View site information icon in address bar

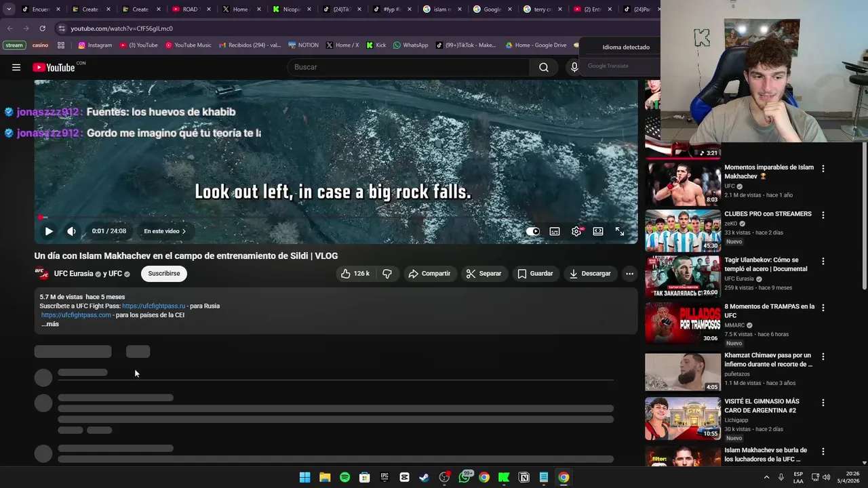(x=62, y=28)
